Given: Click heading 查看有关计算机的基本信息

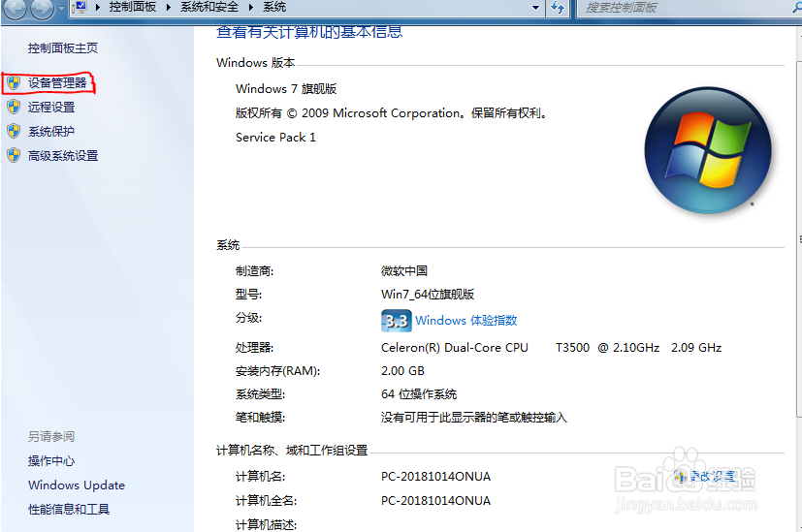Looking at the screenshot, I should tap(309, 32).
